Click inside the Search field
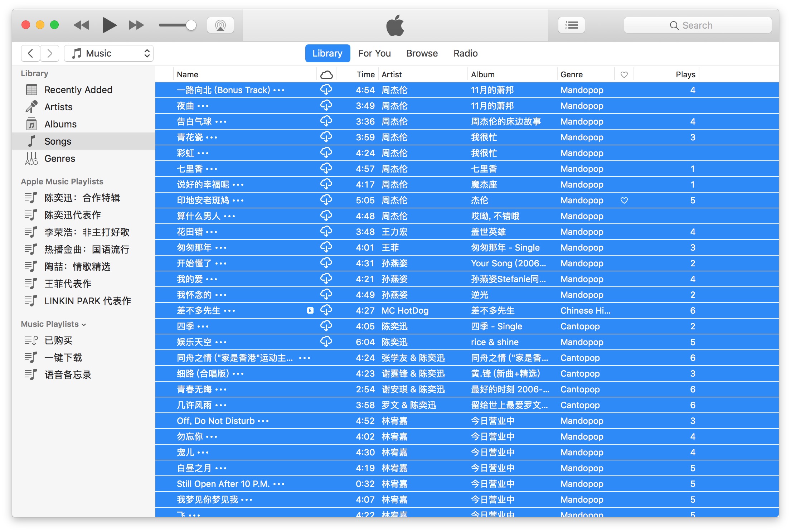 coord(697,25)
